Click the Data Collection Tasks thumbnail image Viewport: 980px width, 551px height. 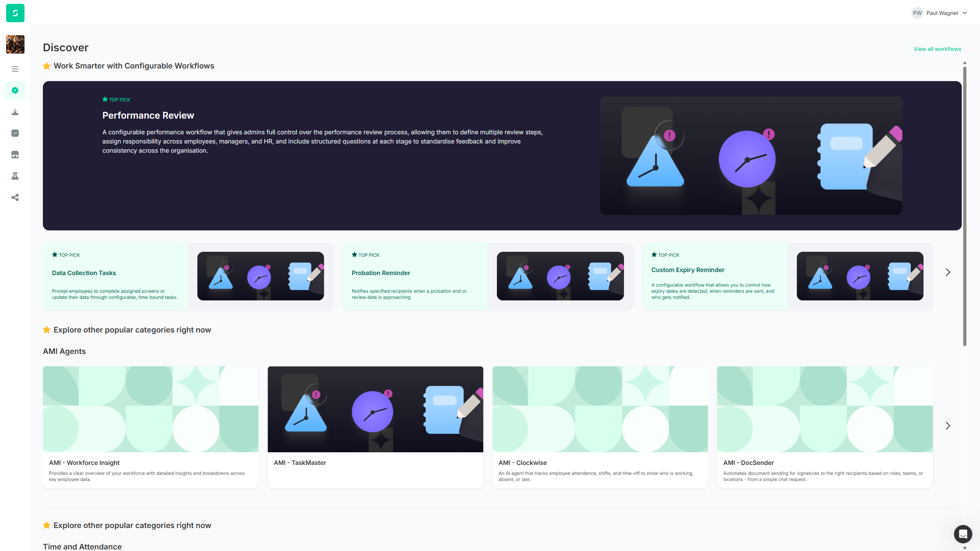tap(261, 276)
